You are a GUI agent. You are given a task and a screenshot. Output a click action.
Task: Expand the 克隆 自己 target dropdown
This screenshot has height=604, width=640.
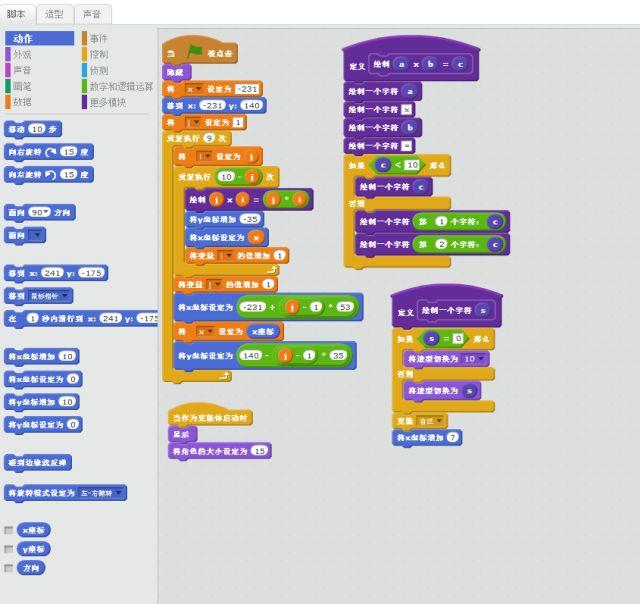coord(430,421)
